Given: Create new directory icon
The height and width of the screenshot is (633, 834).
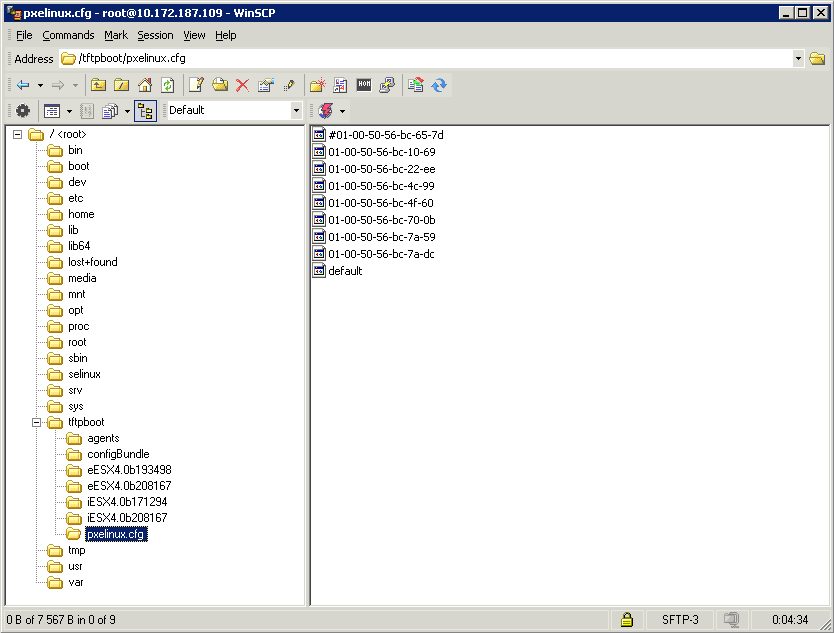Looking at the screenshot, I should pyautogui.click(x=318, y=85).
